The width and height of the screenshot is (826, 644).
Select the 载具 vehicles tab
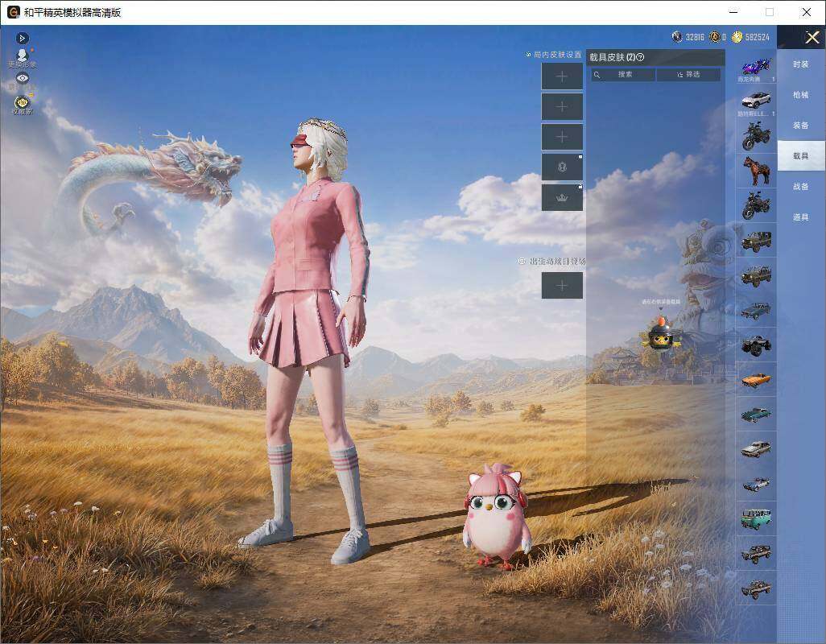click(x=801, y=156)
